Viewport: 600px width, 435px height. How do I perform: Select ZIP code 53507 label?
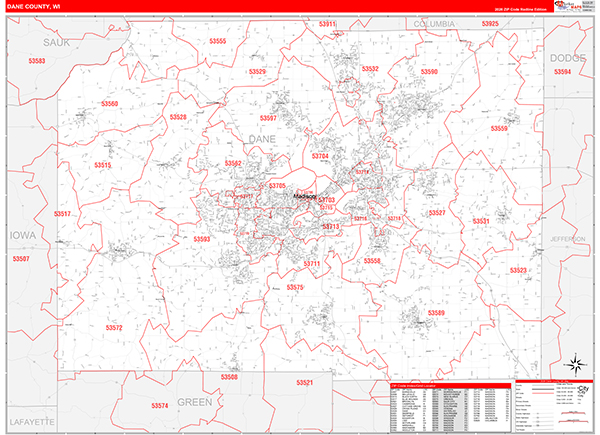pyautogui.click(x=21, y=259)
